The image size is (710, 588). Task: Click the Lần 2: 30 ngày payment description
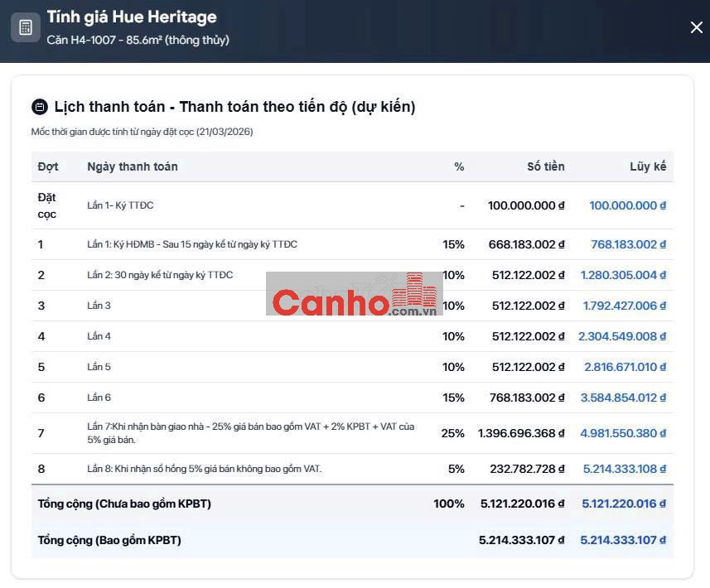click(x=160, y=275)
